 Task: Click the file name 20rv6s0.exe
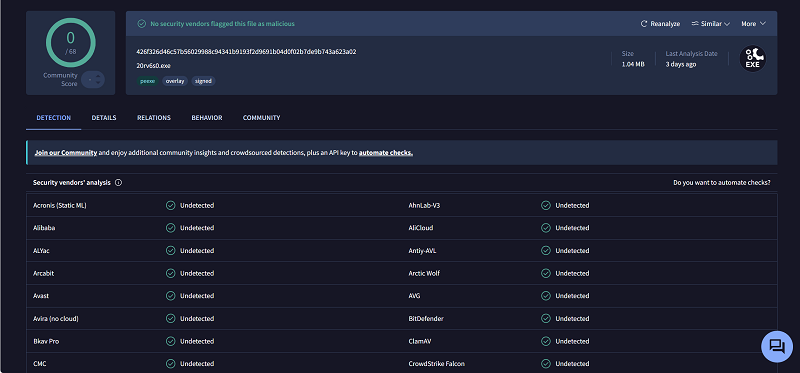[x=153, y=66]
